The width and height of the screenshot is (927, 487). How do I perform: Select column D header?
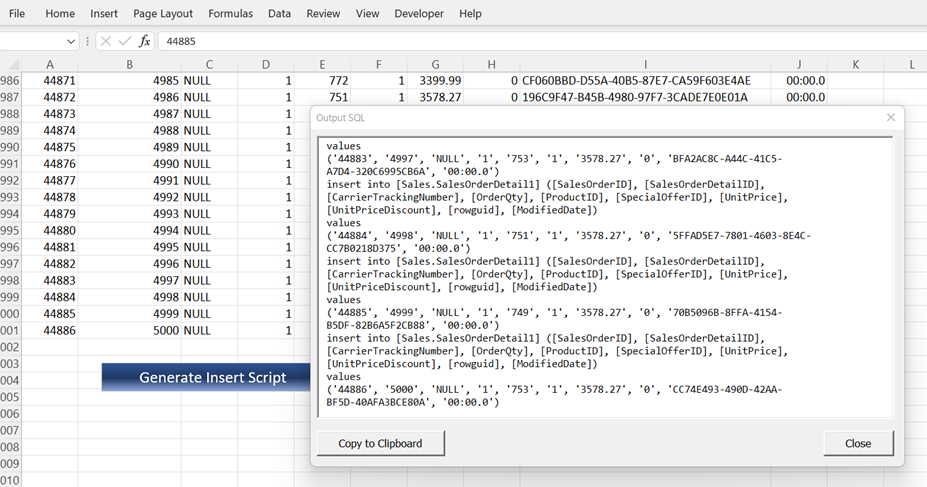click(266, 64)
